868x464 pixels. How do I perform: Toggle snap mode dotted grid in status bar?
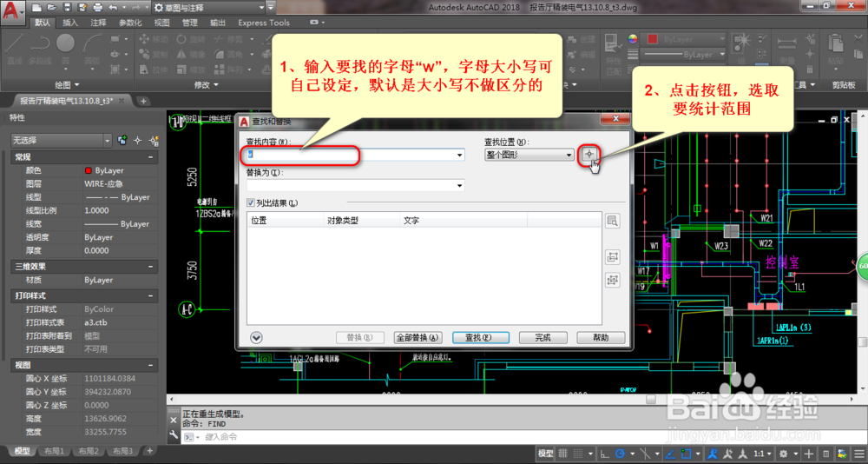(x=578, y=454)
